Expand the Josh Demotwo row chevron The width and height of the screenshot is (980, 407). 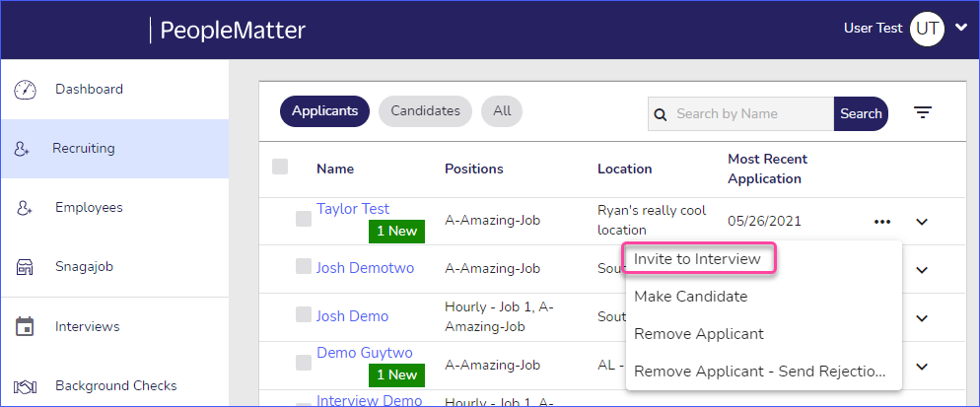pos(922,270)
